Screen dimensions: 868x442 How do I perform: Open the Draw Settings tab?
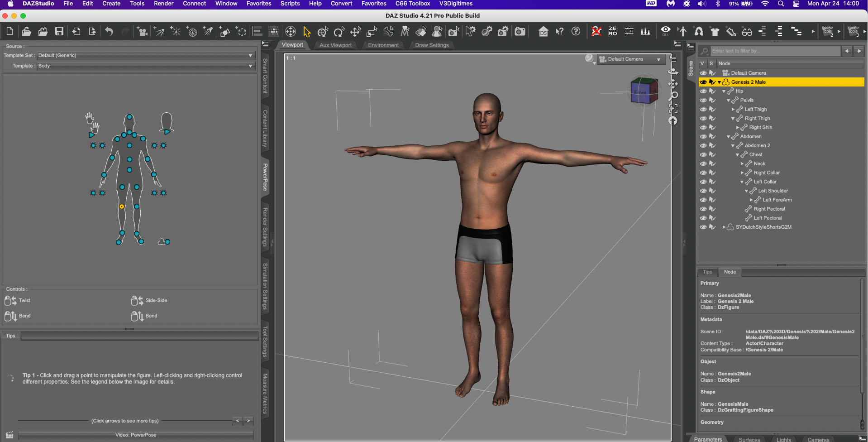[x=432, y=45]
